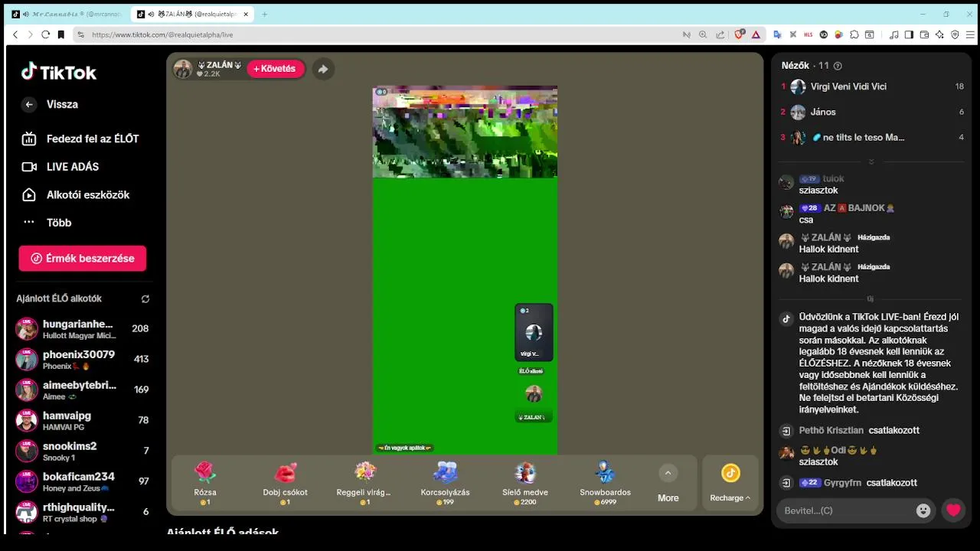Send a Dobj csókot gift
Screen dimensions: 980x551
(285, 483)
